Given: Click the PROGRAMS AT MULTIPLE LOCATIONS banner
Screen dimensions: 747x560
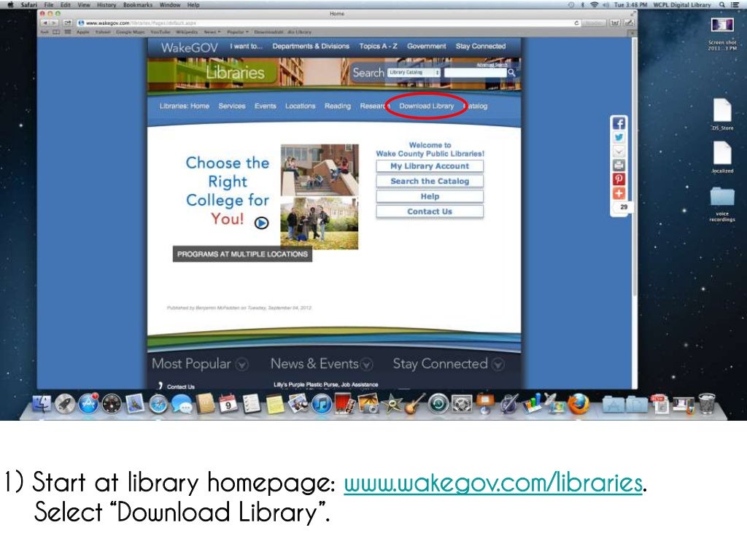Looking at the screenshot, I should pyautogui.click(x=242, y=254).
